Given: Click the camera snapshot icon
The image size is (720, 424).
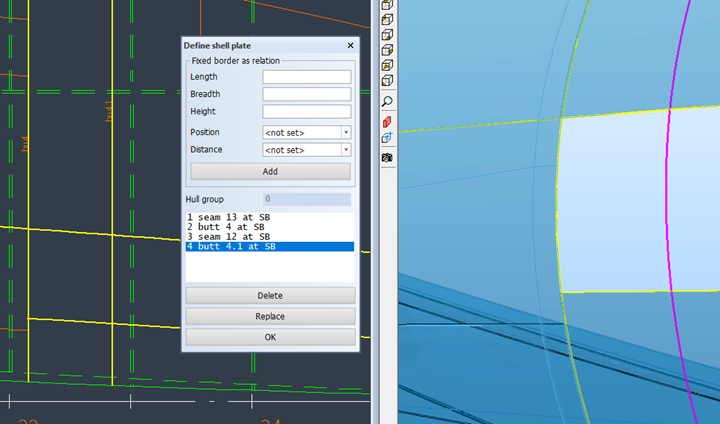Looking at the screenshot, I should (x=387, y=157).
